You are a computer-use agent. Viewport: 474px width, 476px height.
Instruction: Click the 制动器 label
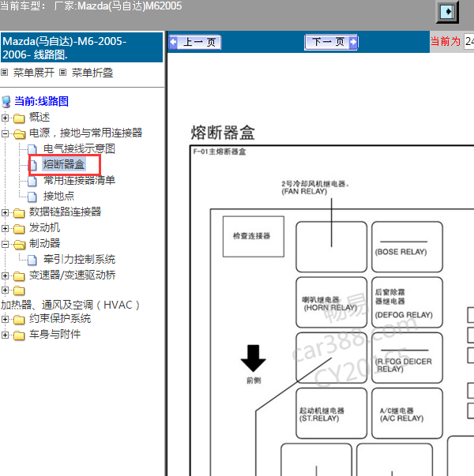pos(44,243)
